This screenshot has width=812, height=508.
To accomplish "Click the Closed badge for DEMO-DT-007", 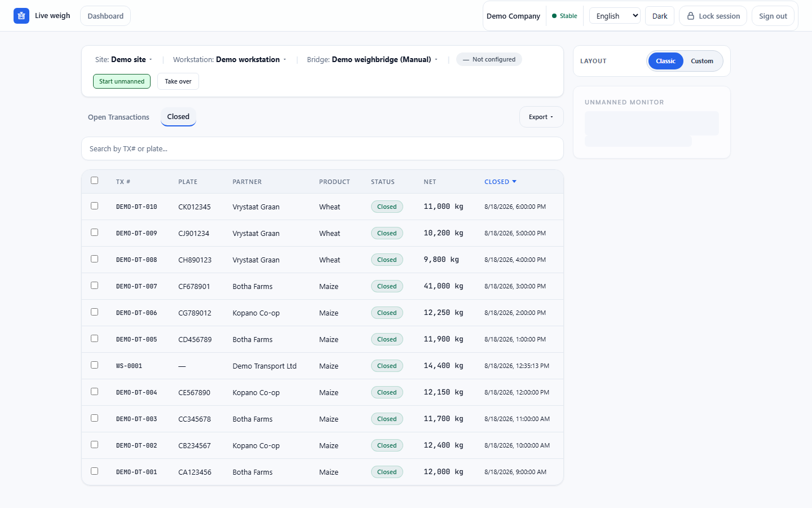I will point(387,286).
